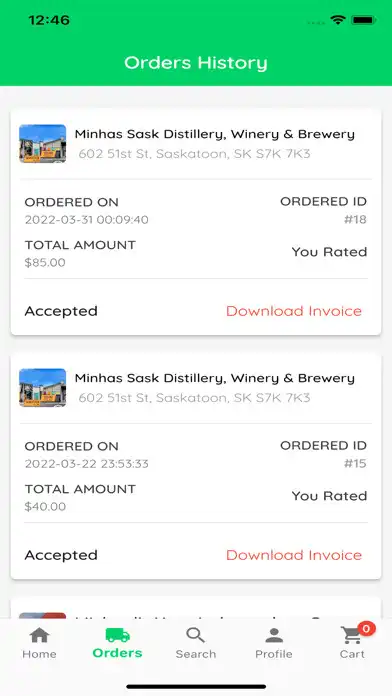Tap the battery status icon
Screen dimensions: 392x696
364,20
